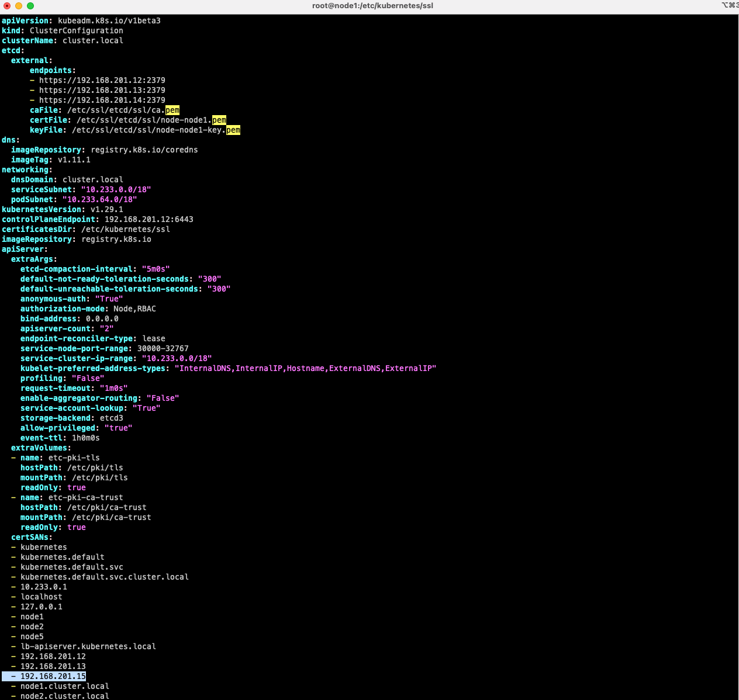Click service-node-port-range value 30000-32767
The image size is (739, 700).
[x=163, y=348]
